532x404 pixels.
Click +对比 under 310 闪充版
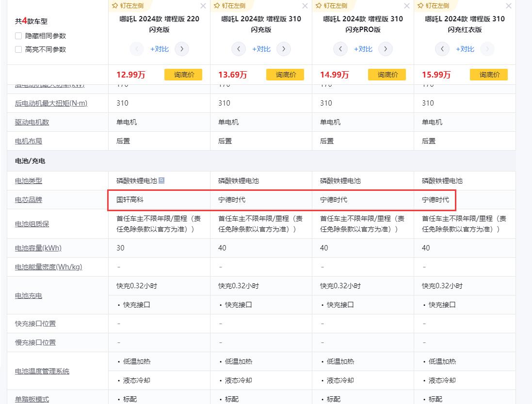261,49
